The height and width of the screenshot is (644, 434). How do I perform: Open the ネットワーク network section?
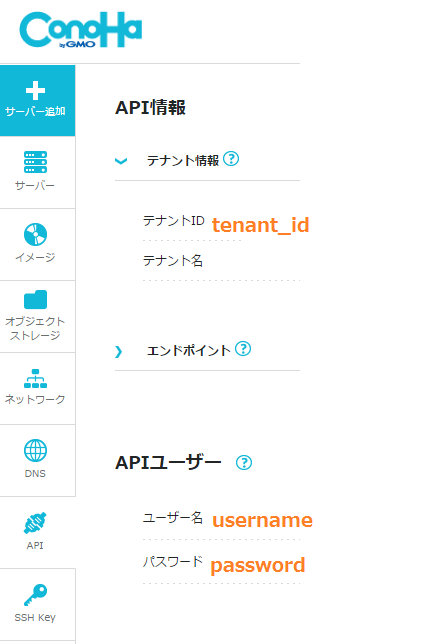37,389
